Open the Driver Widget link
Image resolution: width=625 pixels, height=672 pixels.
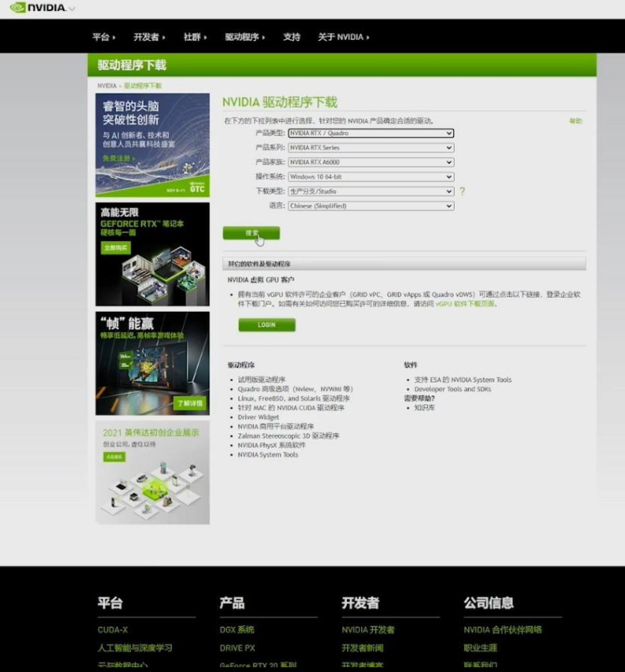point(258,417)
